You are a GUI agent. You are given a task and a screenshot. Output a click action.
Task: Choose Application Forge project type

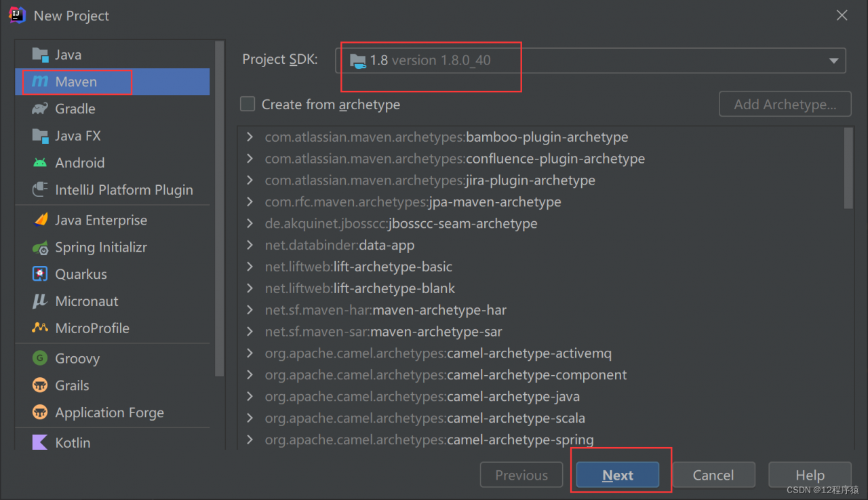coord(113,412)
